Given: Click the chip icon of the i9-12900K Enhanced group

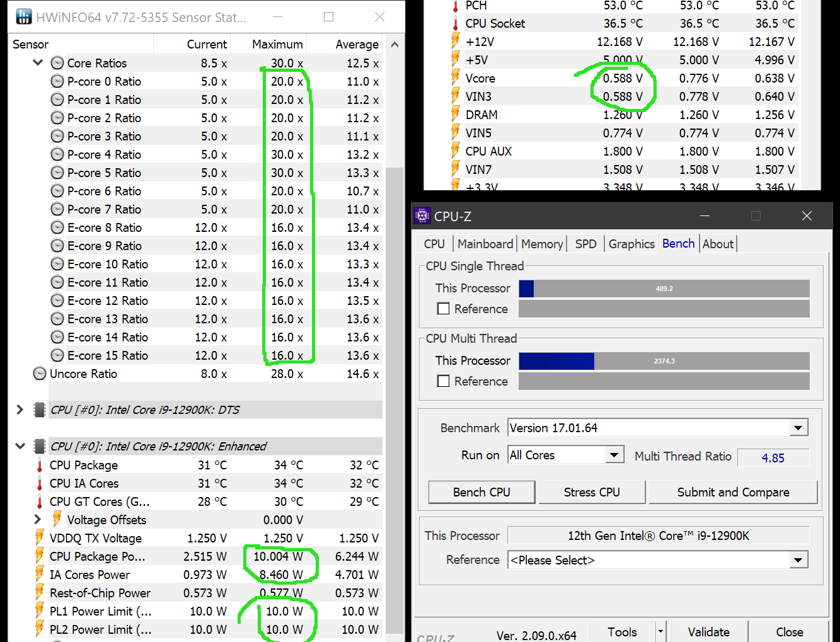Looking at the screenshot, I should click(40, 446).
